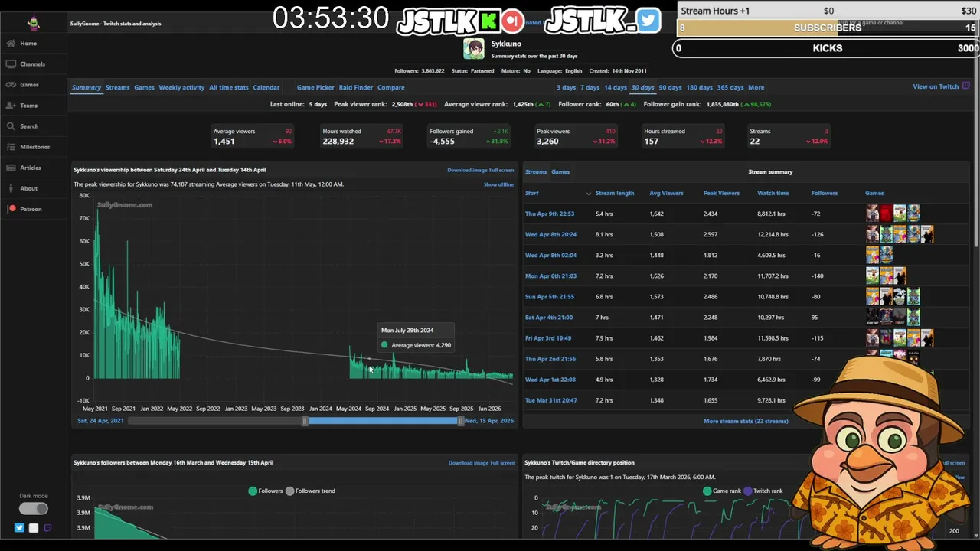Image resolution: width=980 pixels, height=551 pixels.
Task: Open Calendar tab
Action: coord(266,87)
